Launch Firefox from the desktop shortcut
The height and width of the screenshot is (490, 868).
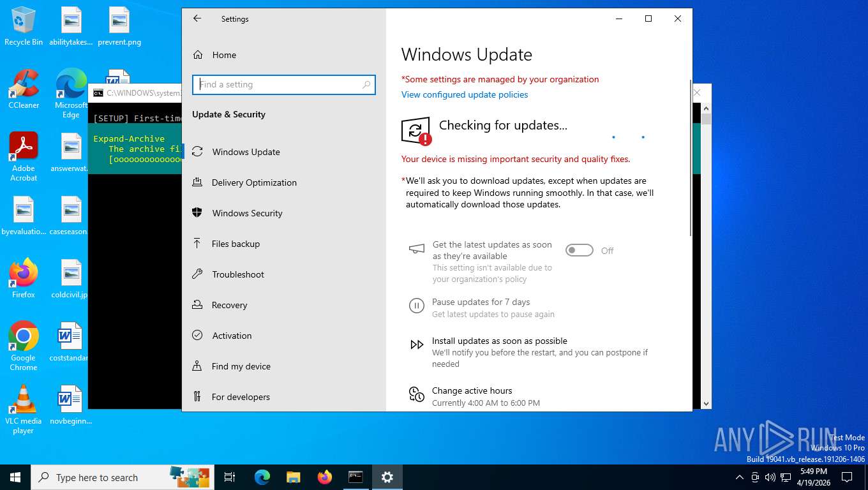24,279
